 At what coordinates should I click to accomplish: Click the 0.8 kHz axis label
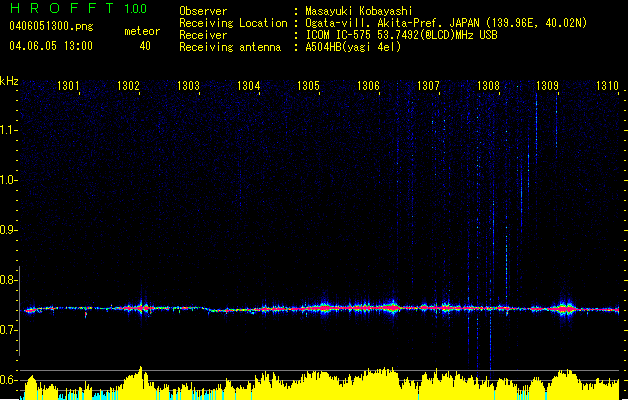click(8, 280)
